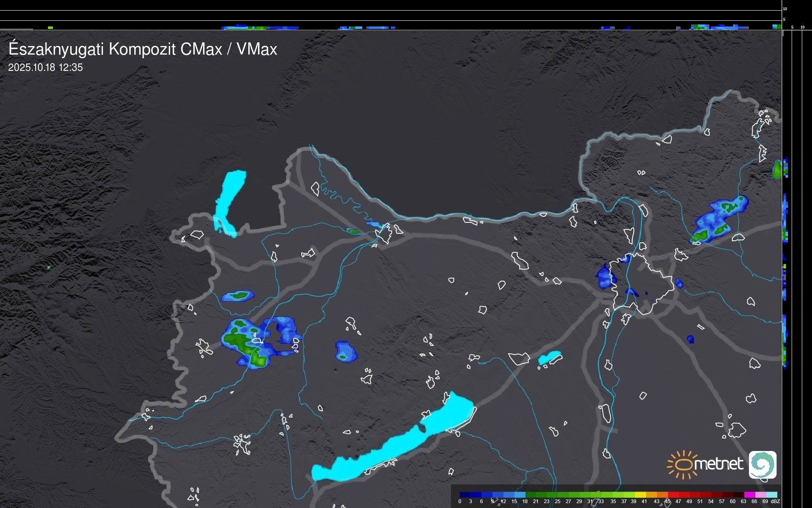Viewport: 812px width, 508px height.
Task: Click the small cyan Lake Velence
Action: coord(549,358)
